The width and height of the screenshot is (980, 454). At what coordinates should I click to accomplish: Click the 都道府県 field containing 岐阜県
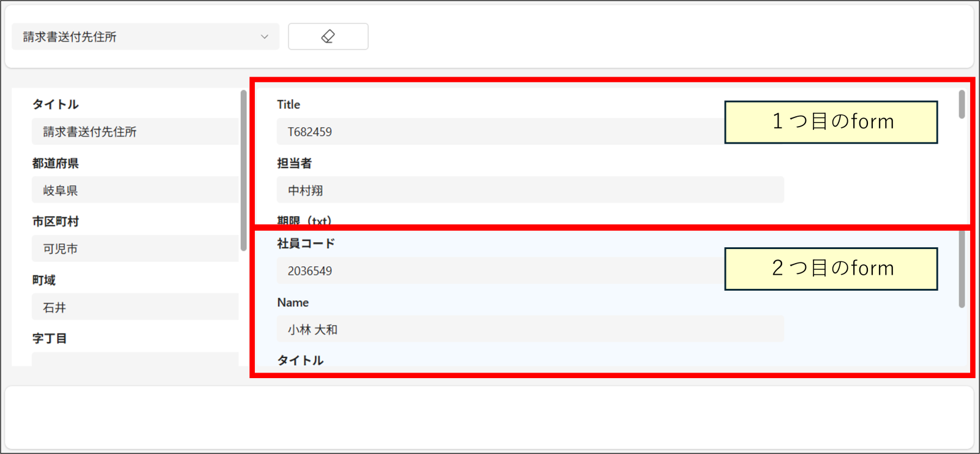click(x=135, y=190)
